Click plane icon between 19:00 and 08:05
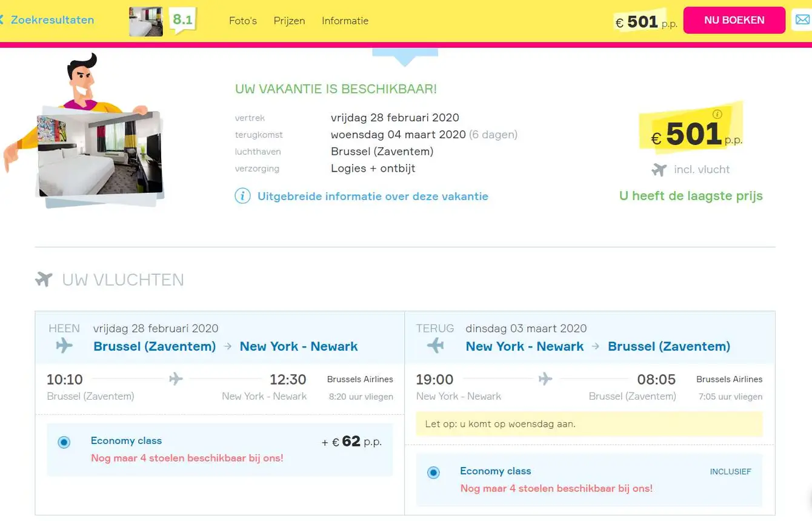Image resolution: width=812 pixels, height=521 pixels. 545,379
